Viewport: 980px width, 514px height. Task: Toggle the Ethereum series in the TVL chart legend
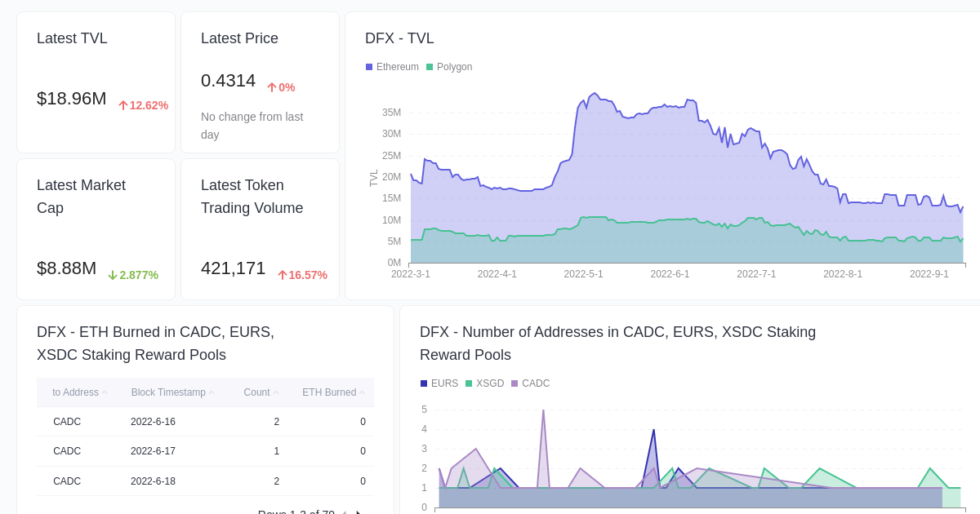click(391, 67)
